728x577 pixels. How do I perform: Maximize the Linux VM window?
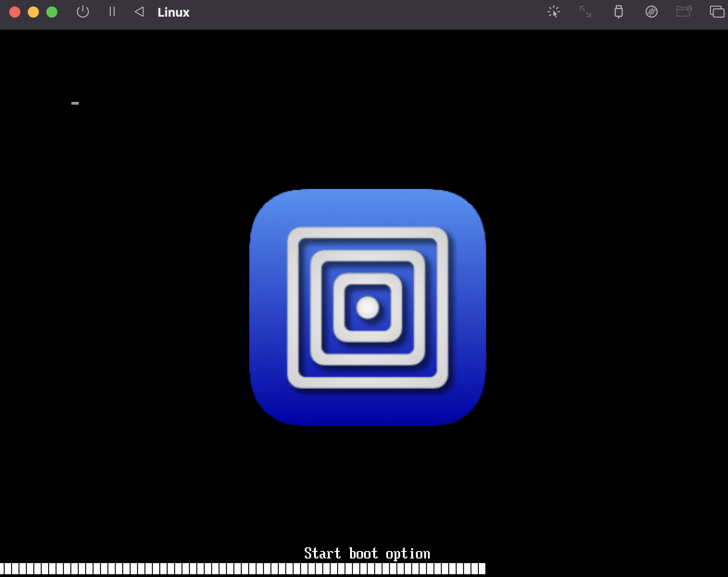(x=52, y=12)
